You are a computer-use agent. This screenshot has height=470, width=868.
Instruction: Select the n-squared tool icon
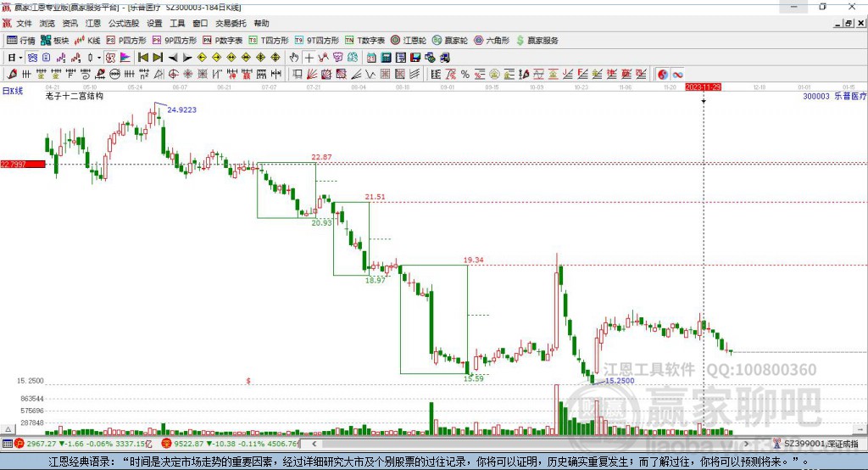[x=144, y=75]
